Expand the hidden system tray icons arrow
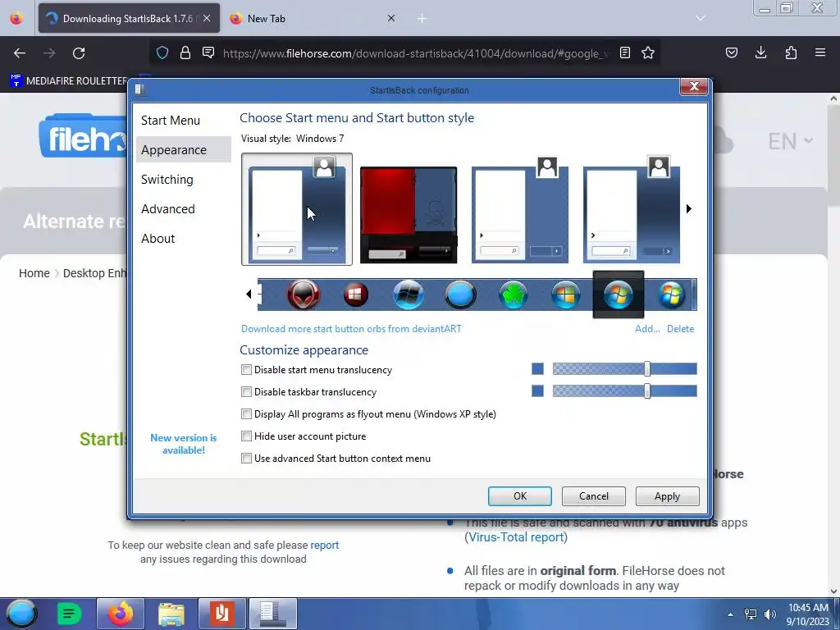Screen dimensions: 840x630 [x=730, y=614]
